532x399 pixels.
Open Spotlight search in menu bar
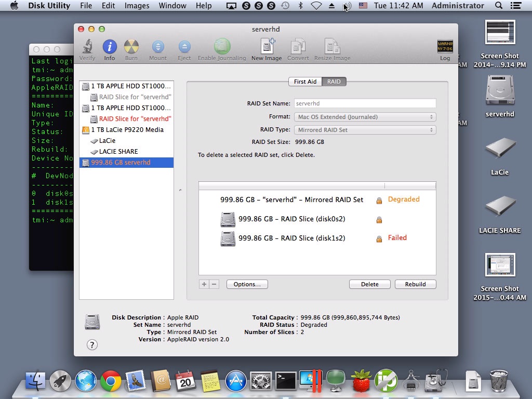498,5
